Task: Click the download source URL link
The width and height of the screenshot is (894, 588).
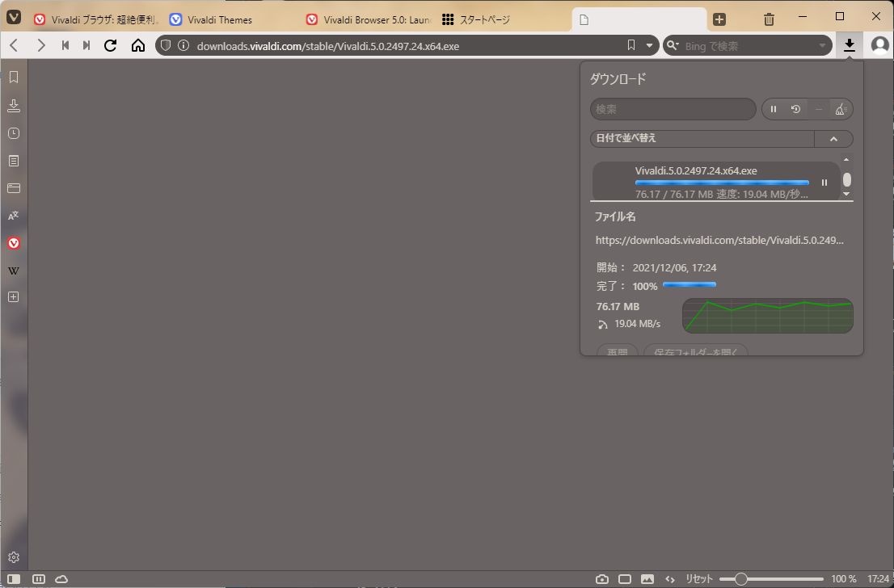Action: (x=719, y=241)
